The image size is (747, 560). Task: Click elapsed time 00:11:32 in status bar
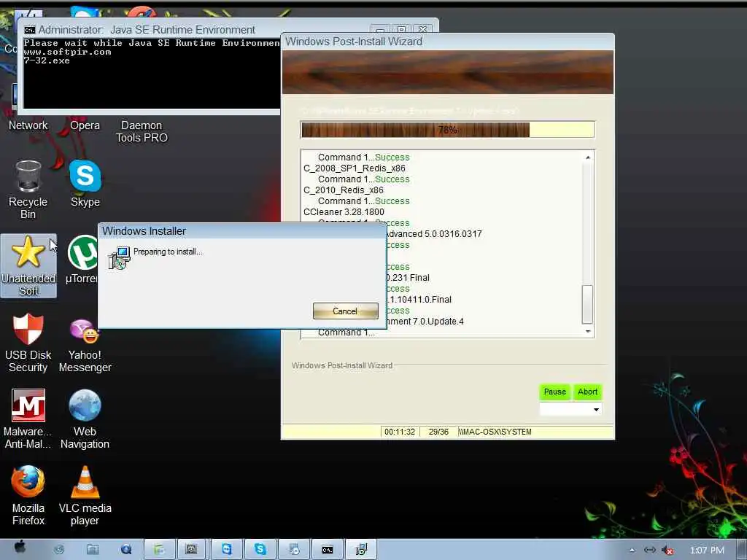pyautogui.click(x=400, y=432)
